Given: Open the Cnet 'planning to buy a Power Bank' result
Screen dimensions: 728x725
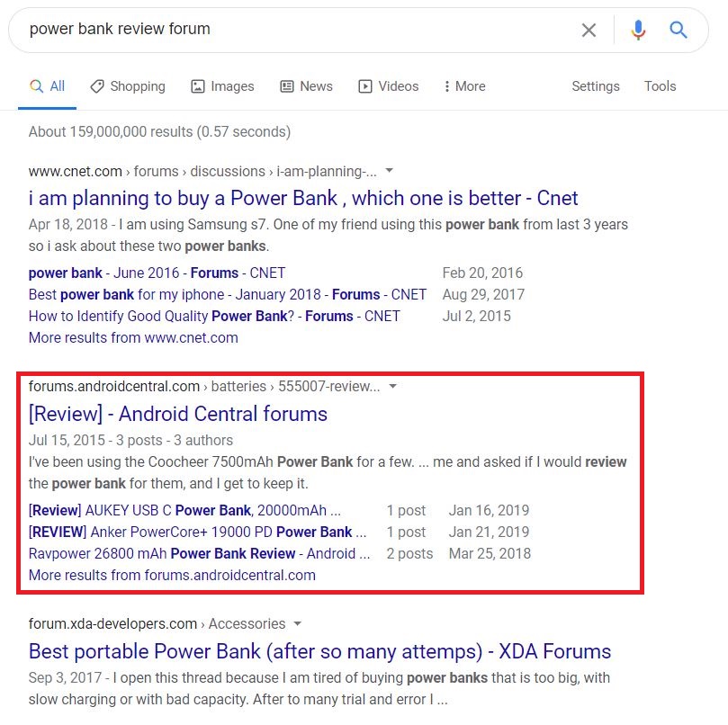Looking at the screenshot, I should 303,198.
